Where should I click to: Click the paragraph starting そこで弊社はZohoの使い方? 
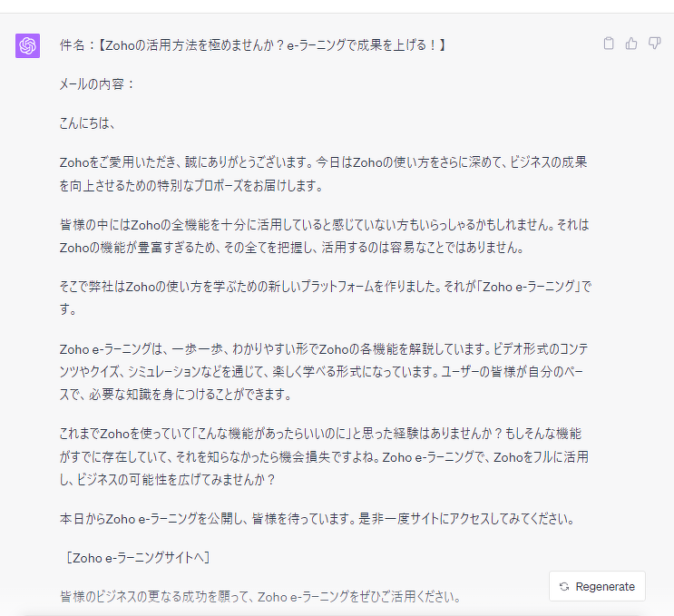click(x=326, y=298)
